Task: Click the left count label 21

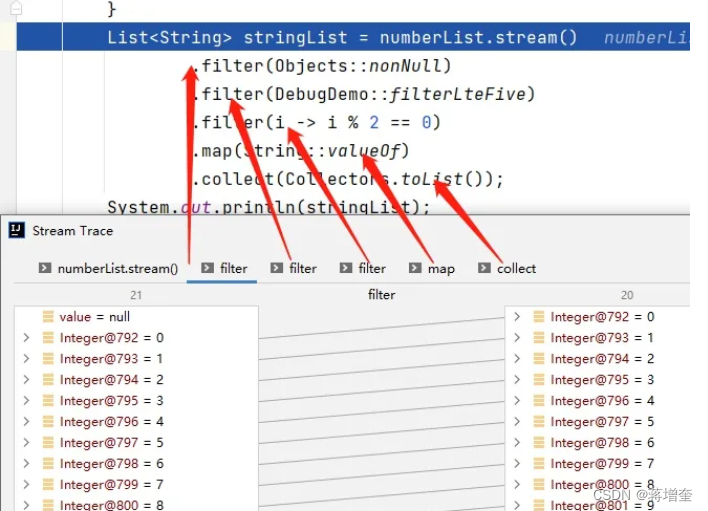Action: click(136, 295)
